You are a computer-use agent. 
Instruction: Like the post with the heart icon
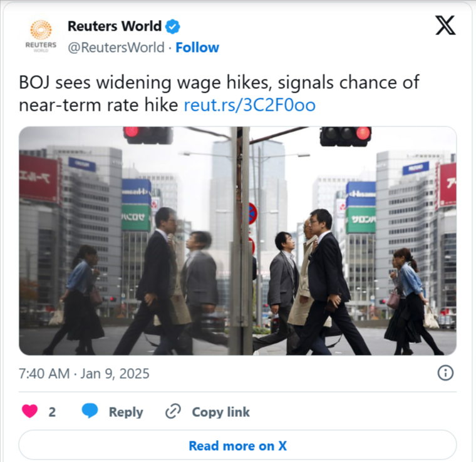pos(30,411)
